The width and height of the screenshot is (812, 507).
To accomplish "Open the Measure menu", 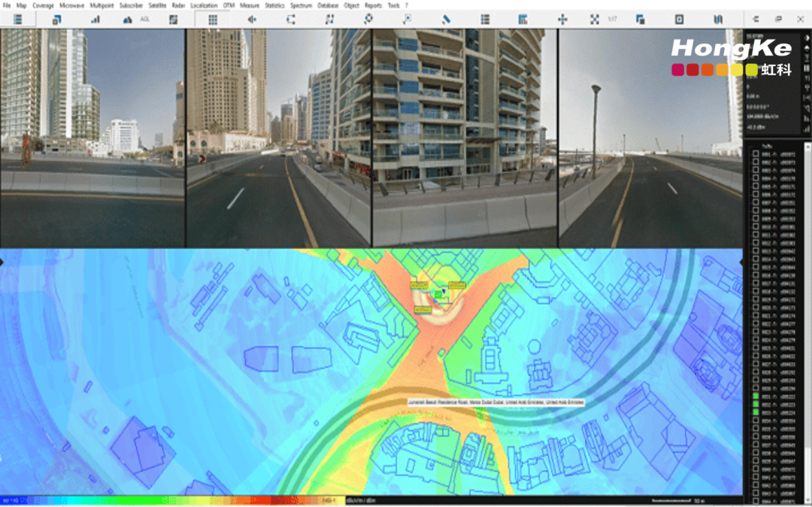I will pos(249,5).
